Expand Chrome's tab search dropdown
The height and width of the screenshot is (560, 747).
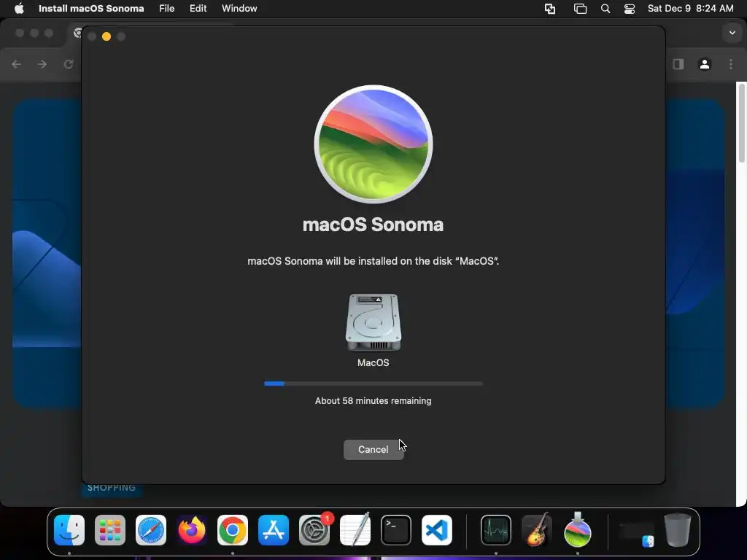click(732, 33)
